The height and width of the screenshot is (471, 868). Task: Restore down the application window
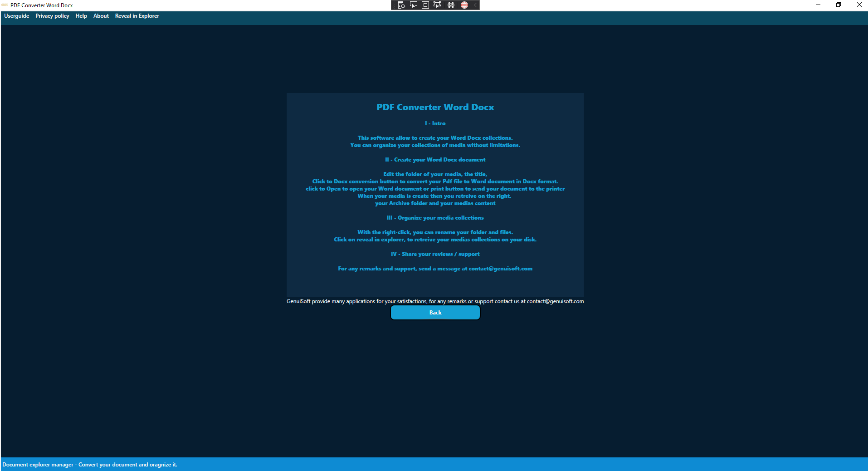(x=839, y=5)
